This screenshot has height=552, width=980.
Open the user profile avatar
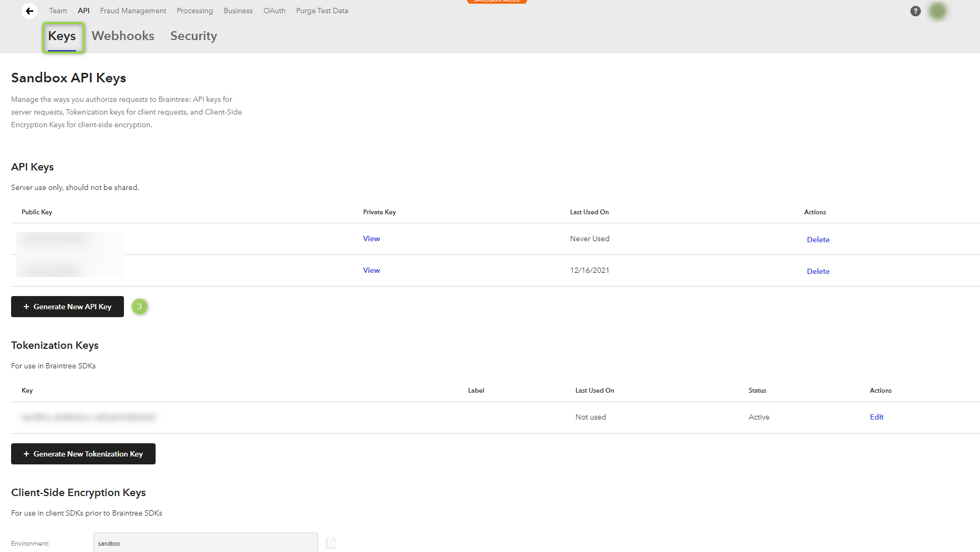pyautogui.click(x=938, y=11)
